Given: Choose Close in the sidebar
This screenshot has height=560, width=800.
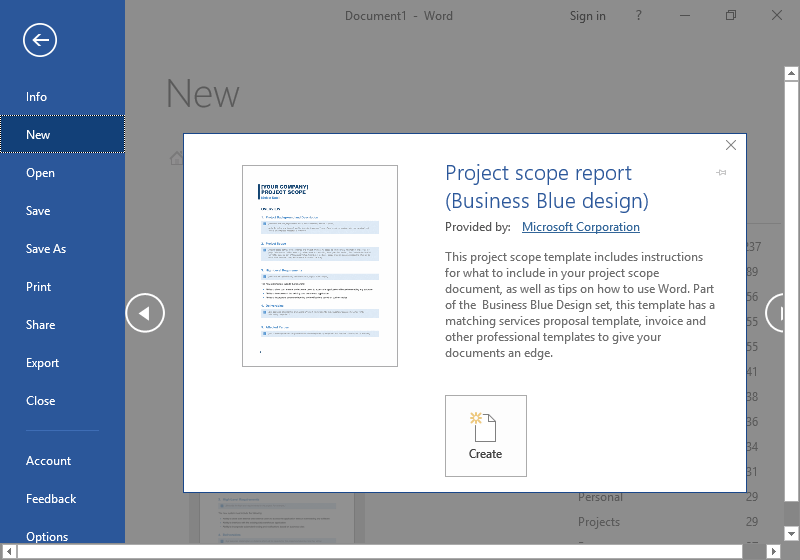Looking at the screenshot, I should tap(62, 400).
